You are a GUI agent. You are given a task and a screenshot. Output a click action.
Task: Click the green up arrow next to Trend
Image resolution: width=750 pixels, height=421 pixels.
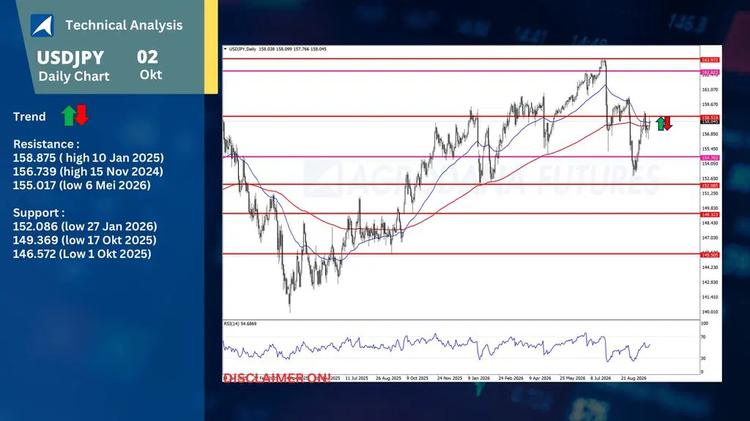69,116
